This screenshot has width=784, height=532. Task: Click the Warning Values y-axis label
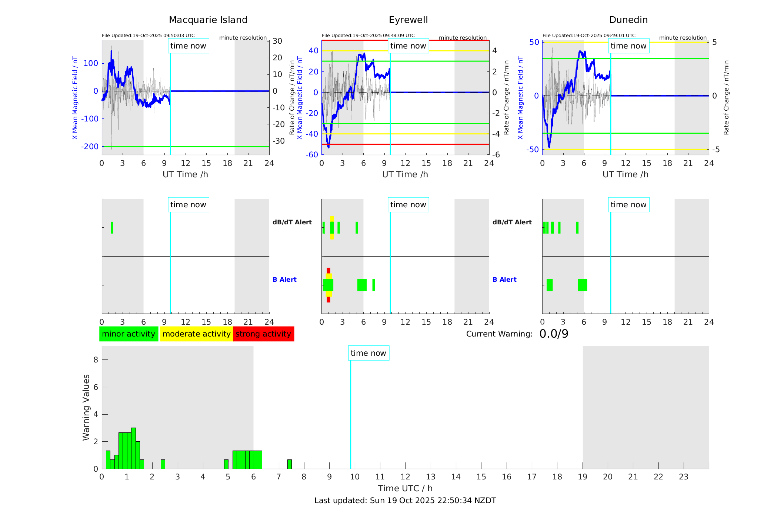pos(86,407)
